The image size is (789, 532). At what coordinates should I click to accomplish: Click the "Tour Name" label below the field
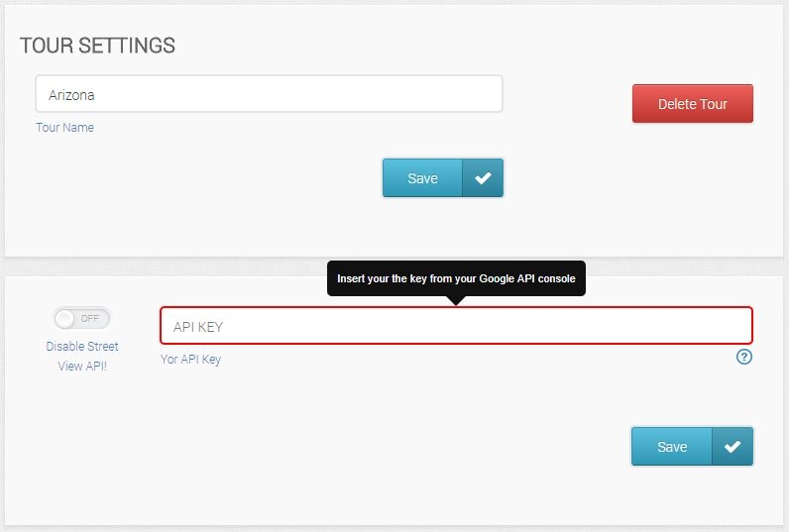pyautogui.click(x=64, y=127)
